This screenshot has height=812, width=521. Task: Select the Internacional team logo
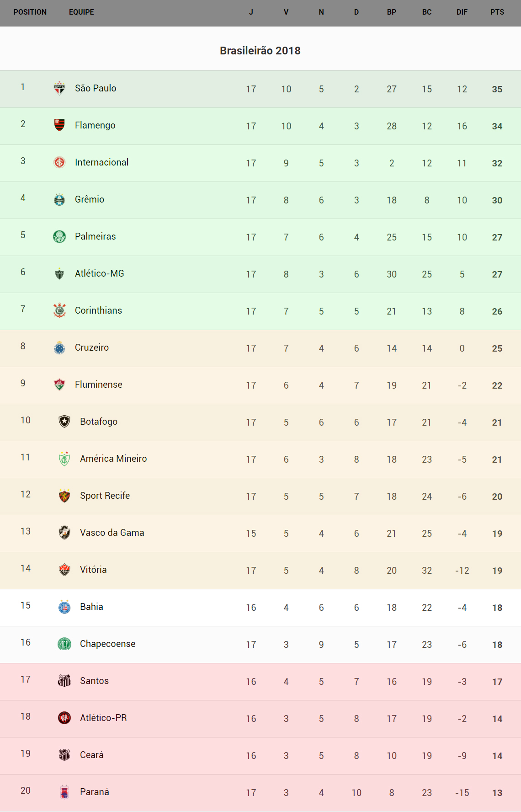click(x=59, y=162)
